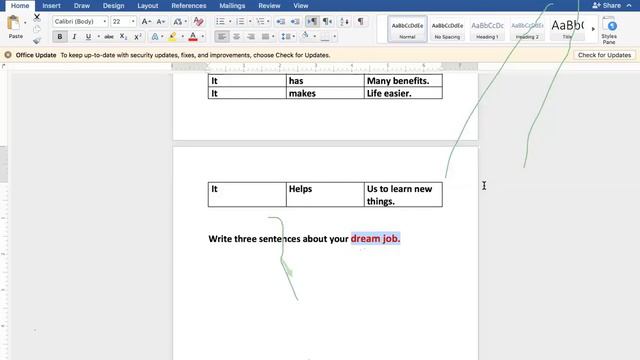Click the highlighted 'dream job.' text
The image size is (640, 360).
tap(375, 238)
